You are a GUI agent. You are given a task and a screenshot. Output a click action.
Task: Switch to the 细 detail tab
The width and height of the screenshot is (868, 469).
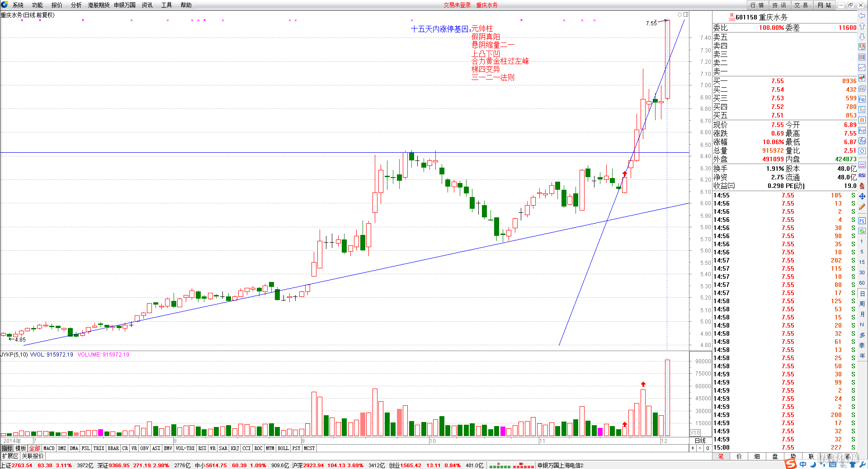click(x=757, y=456)
